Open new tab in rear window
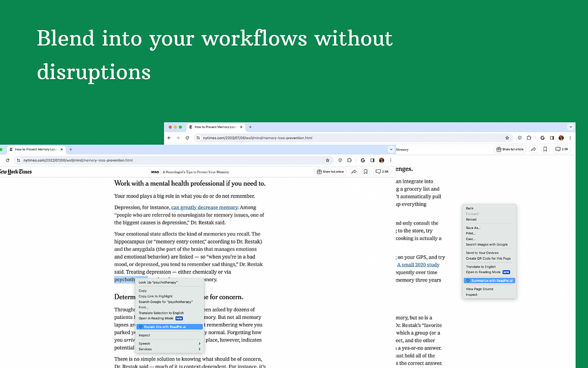 click(x=250, y=127)
